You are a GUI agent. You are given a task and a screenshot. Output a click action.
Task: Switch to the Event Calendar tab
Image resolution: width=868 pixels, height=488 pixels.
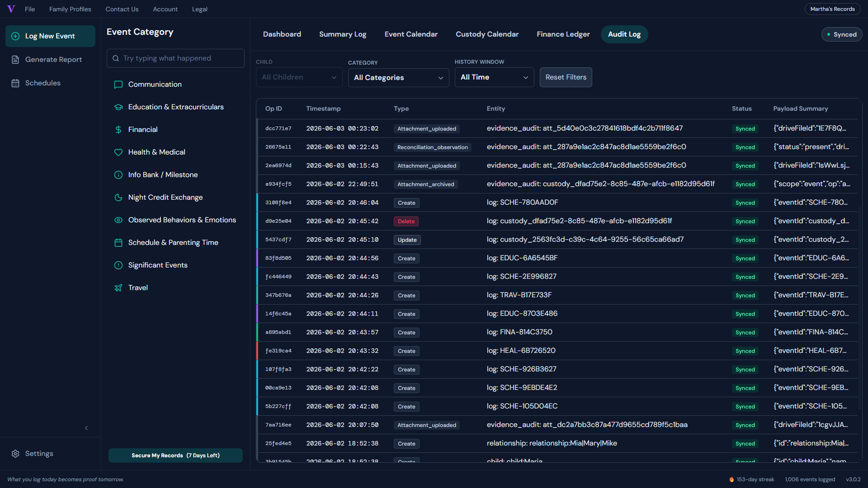click(411, 34)
